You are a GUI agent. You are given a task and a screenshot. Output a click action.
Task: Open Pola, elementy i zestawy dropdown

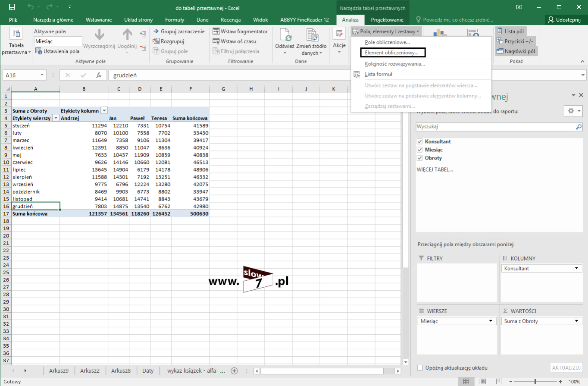[386, 31]
